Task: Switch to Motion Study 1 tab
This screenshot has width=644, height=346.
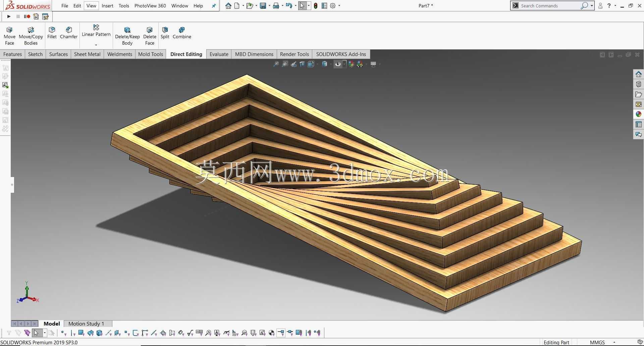Action: tap(86, 324)
